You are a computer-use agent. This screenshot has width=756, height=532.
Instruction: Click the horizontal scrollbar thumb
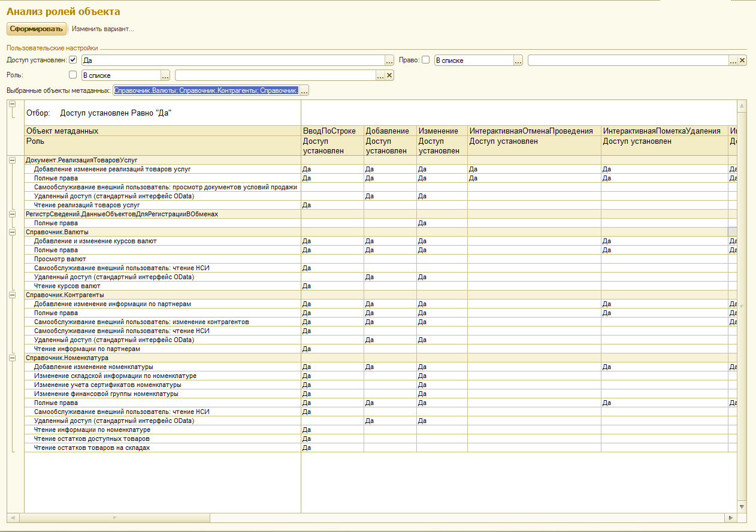pyautogui.click(x=116, y=518)
